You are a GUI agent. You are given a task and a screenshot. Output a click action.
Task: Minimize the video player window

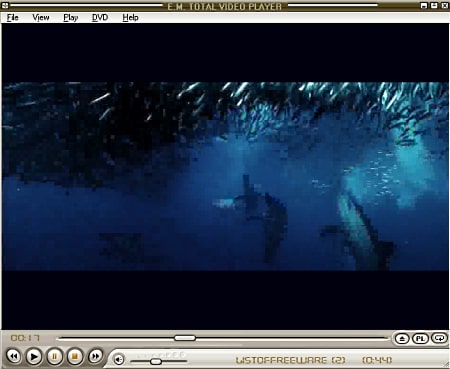[x=424, y=5]
